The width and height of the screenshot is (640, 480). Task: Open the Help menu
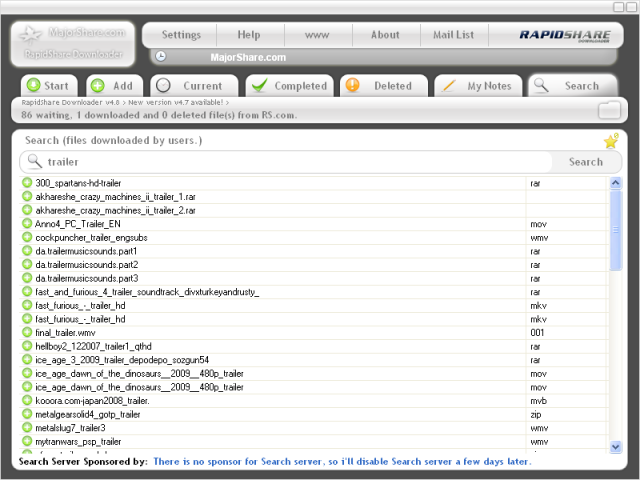coord(249,35)
